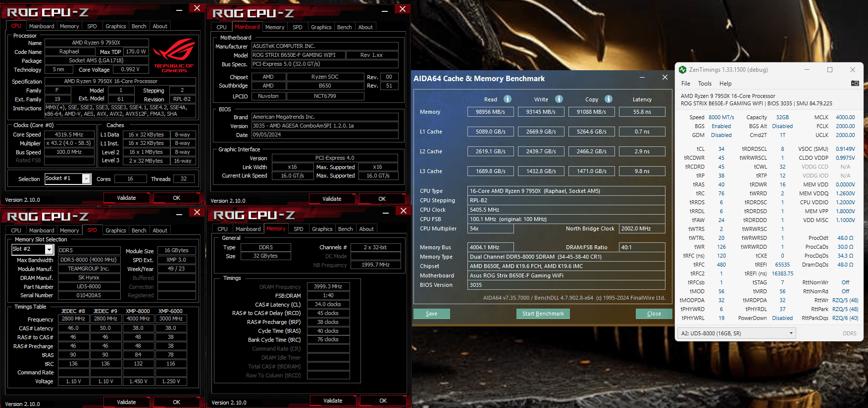The height and width of the screenshot is (408, 868).
Task: Click Validate in the CPU-Z SPD window
Action: (126, 402)
